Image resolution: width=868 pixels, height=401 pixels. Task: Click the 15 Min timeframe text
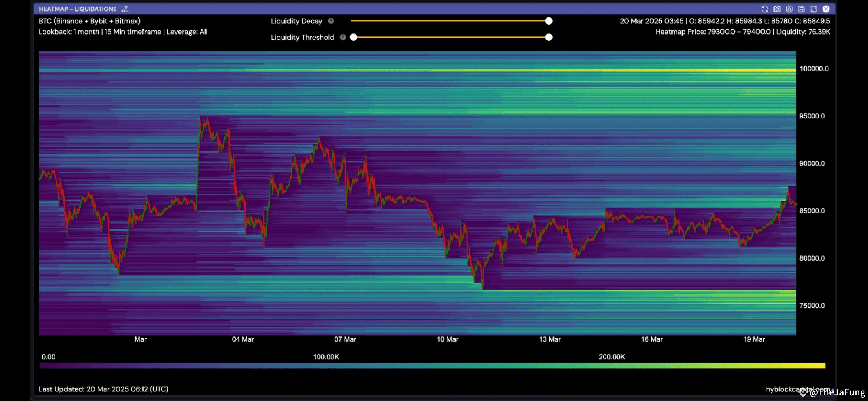[x=132, y=32]
